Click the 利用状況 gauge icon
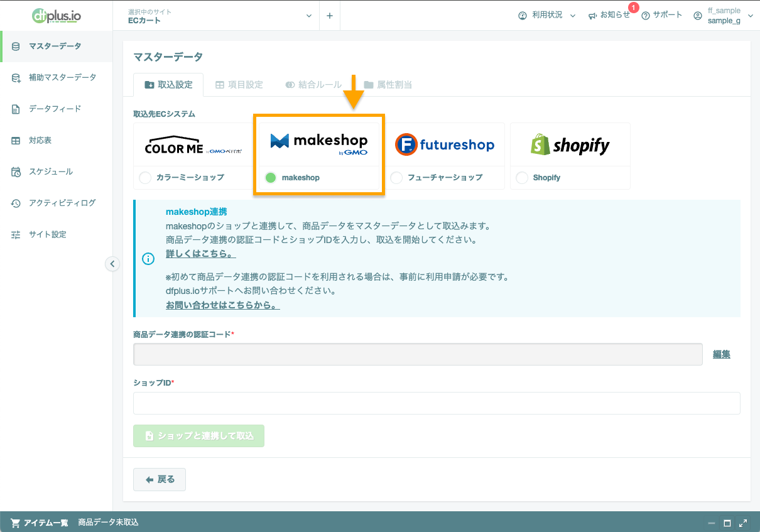 (523, 16)
